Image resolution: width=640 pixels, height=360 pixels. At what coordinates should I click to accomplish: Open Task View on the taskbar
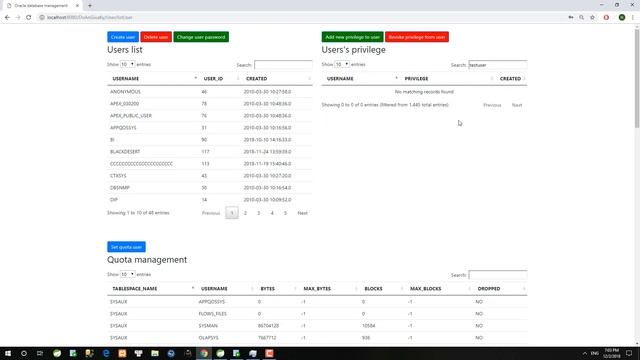40,353
